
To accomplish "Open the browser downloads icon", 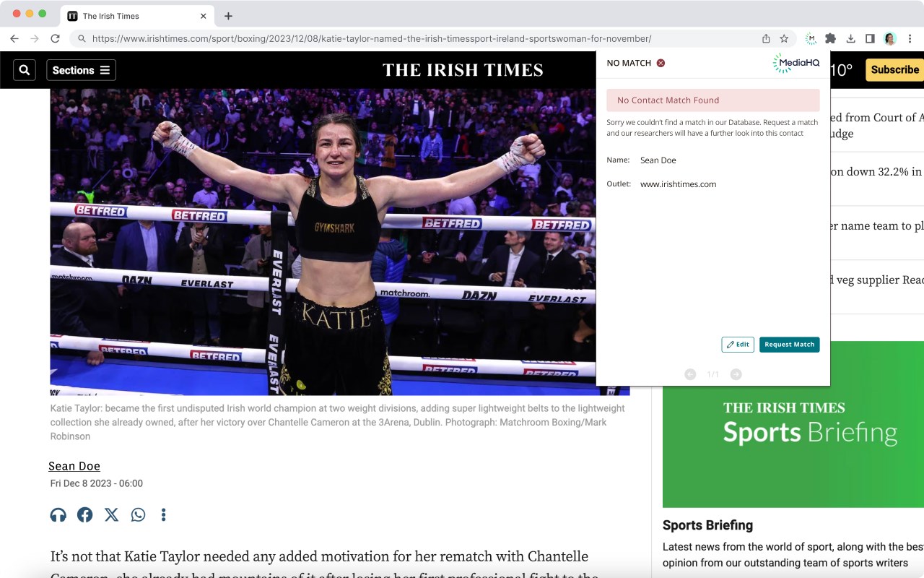I will 850,38.
